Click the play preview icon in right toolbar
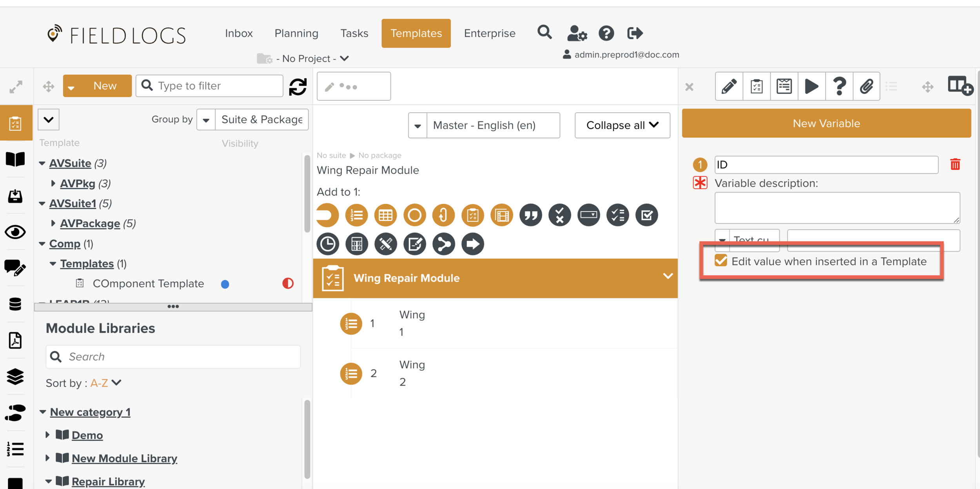The width and height of the screenshot is (980, 489). pyautogui.click(x=811, y=86)
